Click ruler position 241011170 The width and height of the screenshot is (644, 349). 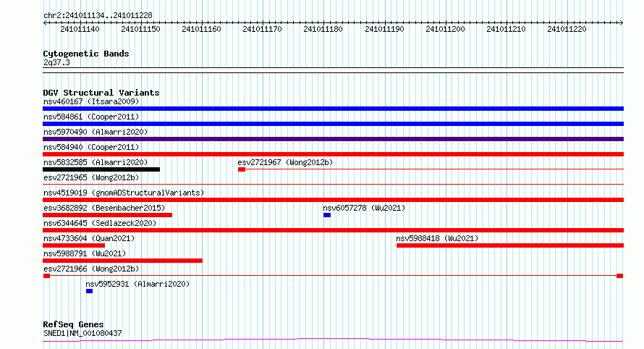(262, 29)
